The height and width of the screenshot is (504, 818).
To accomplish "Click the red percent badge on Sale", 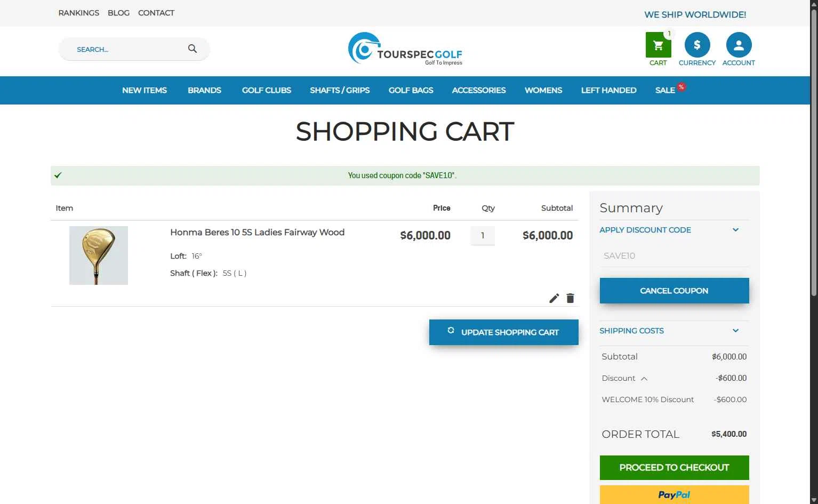I will tap(681, 87).
